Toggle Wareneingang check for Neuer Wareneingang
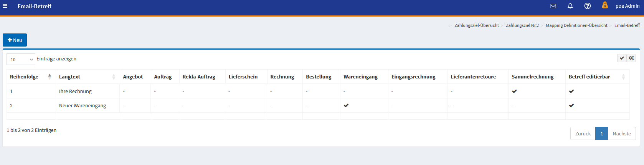The height and width of the screenshot is (165, 644). [x=346, y=106]
